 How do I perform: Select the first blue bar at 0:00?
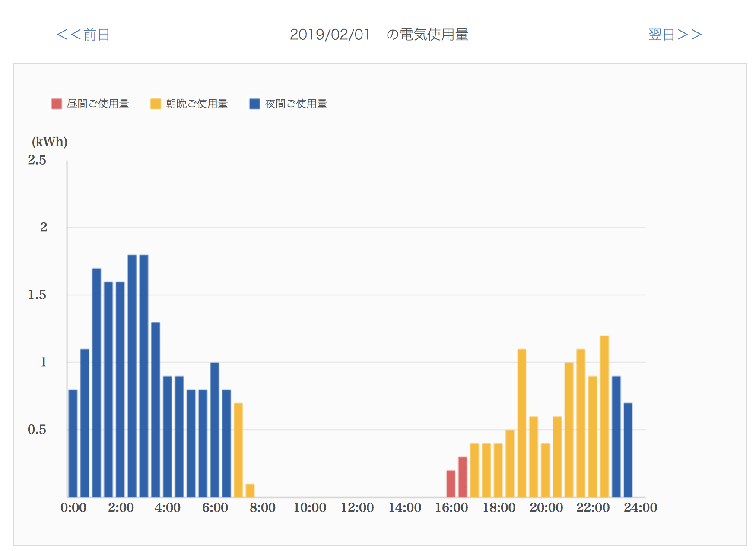(73, 443)
